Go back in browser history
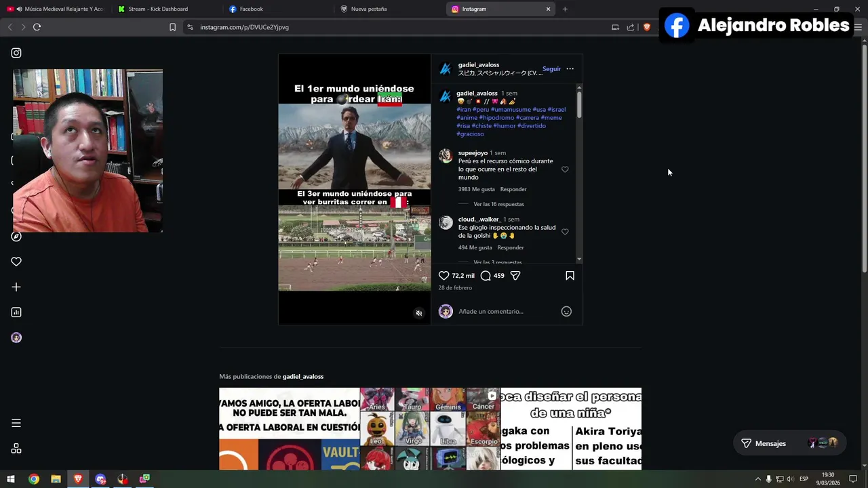The width and height of the screenshot is (868, 488). pyautogui.click(x=9, y=27)
